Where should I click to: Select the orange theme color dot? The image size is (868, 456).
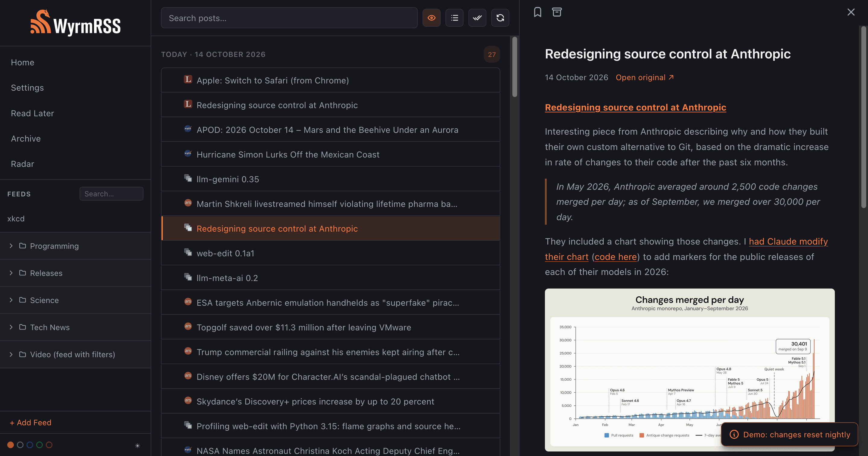pos(11,445)
